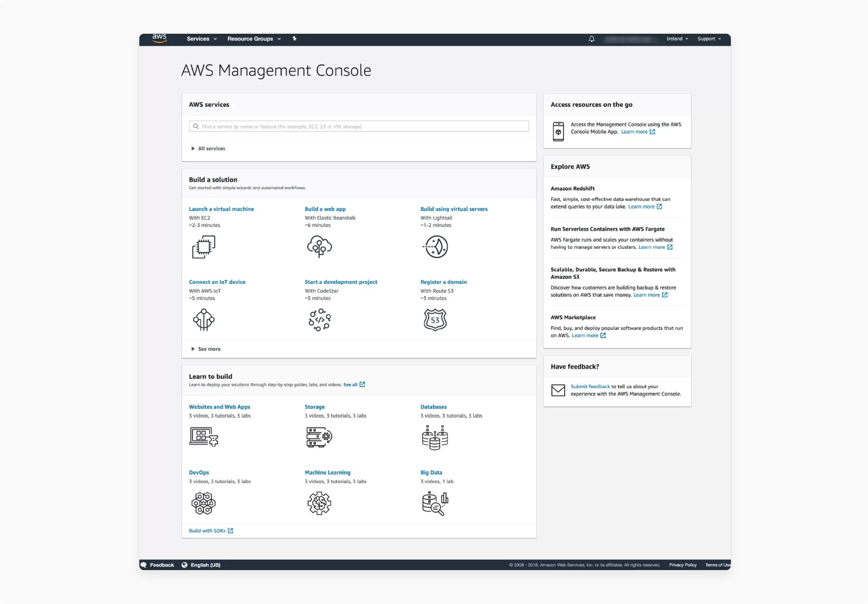Click the Websites and Web Apps laptop icon
This screenshot has width=868, height=604.
pos(204,437)
